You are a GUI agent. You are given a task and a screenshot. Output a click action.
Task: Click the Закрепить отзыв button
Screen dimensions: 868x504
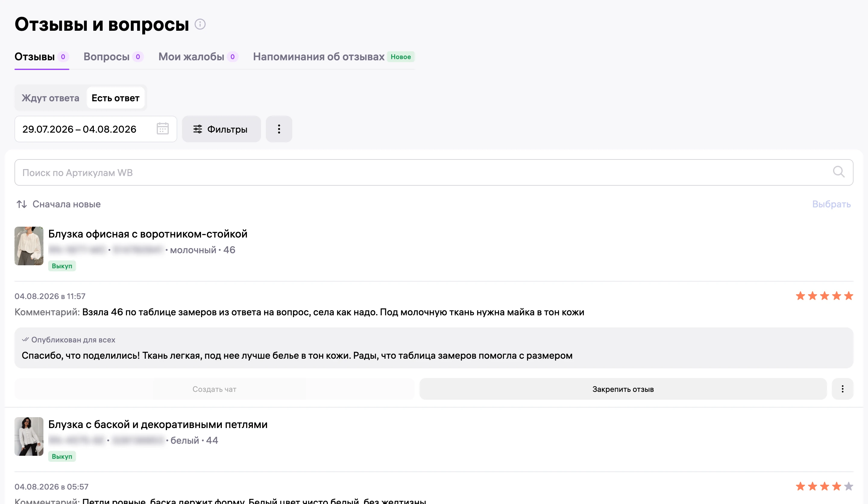623,389
